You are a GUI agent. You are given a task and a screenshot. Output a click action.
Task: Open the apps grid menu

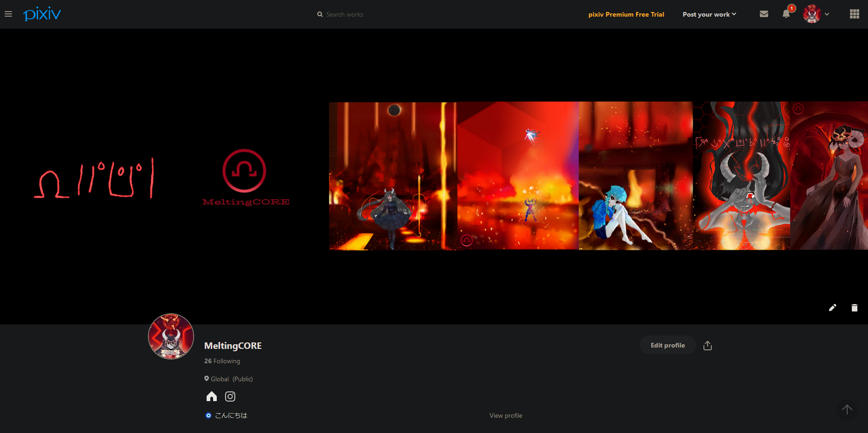coord(854,14)
